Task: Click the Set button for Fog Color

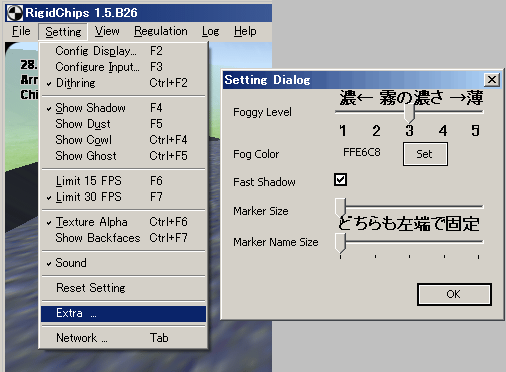Action: pos(425,154)
